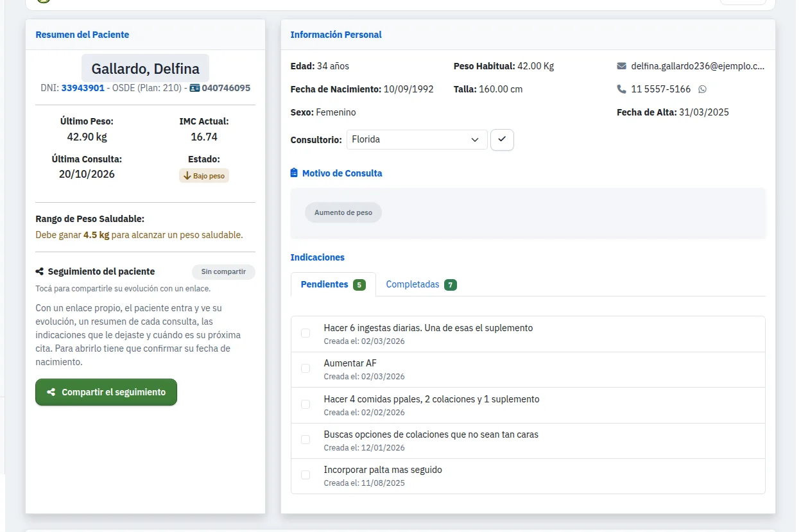801x532 pixels.
Task: Click the Último Peso value 42.90 kg
Action: point(87,137)
